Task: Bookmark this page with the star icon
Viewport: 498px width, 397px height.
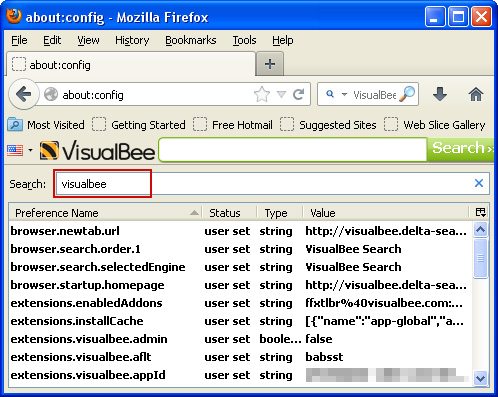Action: (262, 95)
